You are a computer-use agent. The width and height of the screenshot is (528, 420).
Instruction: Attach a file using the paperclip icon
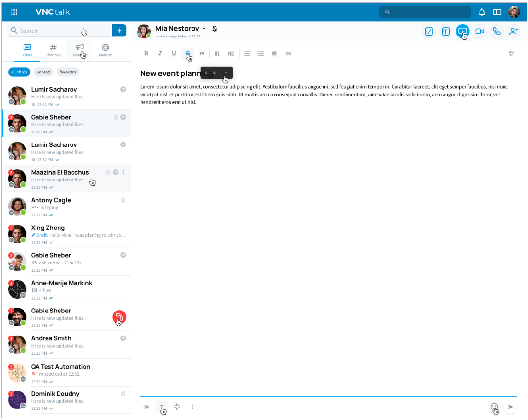click(x=146, y=407)
